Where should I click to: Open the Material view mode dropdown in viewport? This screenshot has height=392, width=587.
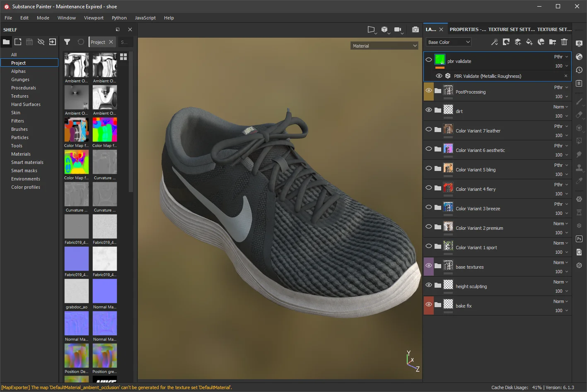[384, 46]
